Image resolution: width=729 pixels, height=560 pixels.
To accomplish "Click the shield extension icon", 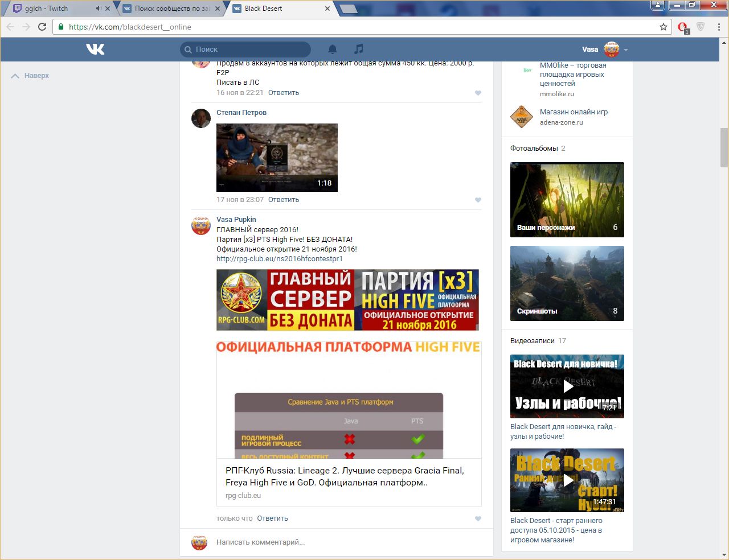I will [x=701, y=27].
